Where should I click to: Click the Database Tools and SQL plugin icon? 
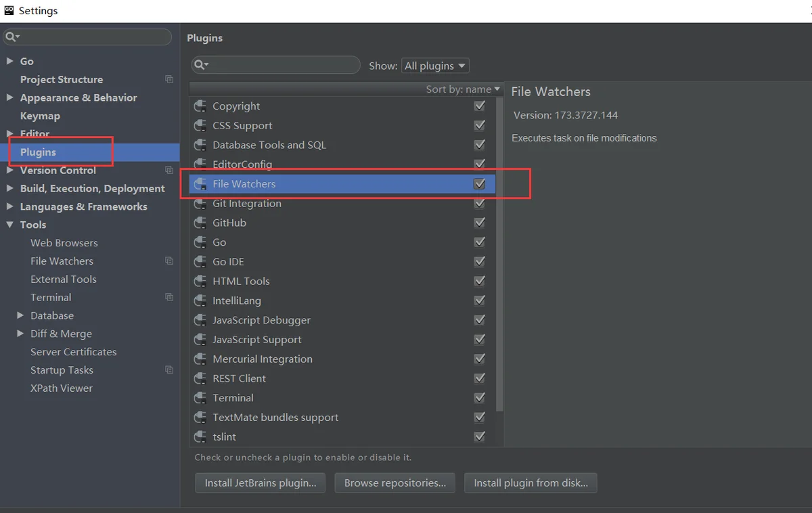tap(200, 145)
